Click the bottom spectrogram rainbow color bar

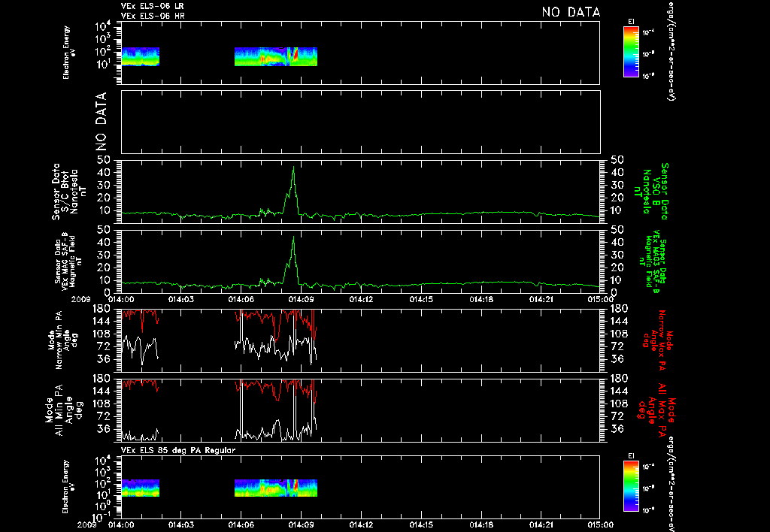[x=631, y=486]
